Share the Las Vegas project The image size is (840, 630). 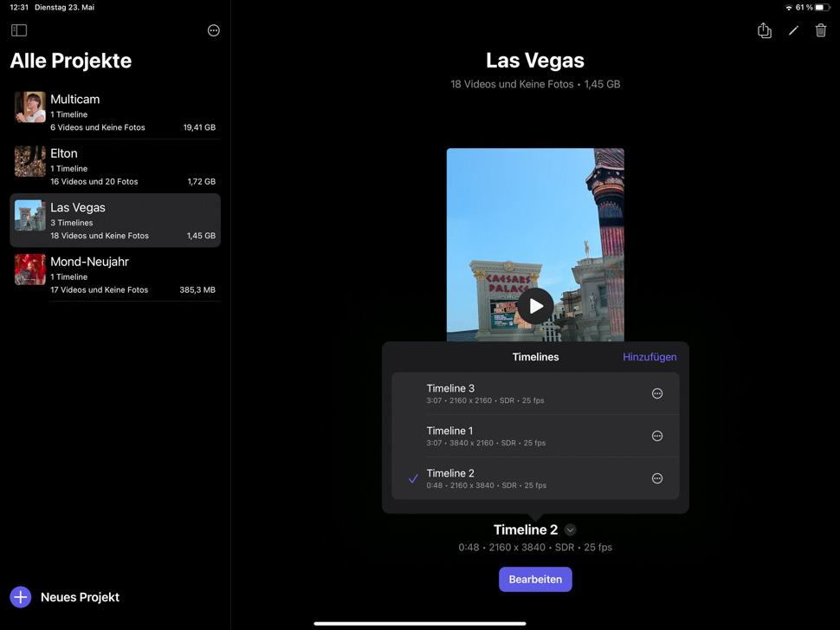pyautogui.click(x=765, y=30)
